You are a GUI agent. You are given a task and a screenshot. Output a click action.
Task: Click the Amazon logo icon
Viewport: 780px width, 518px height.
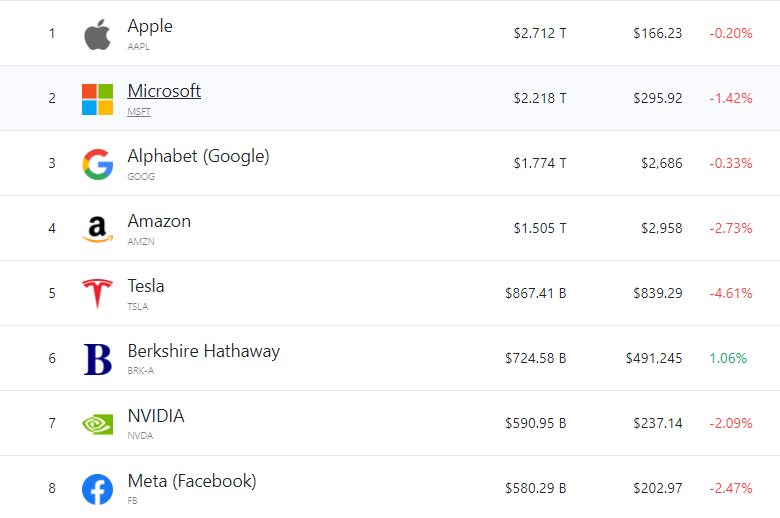click(x=97, y=230)
